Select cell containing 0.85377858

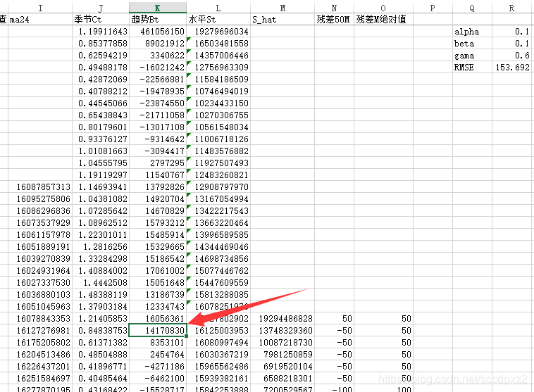[x=101, y=43]
